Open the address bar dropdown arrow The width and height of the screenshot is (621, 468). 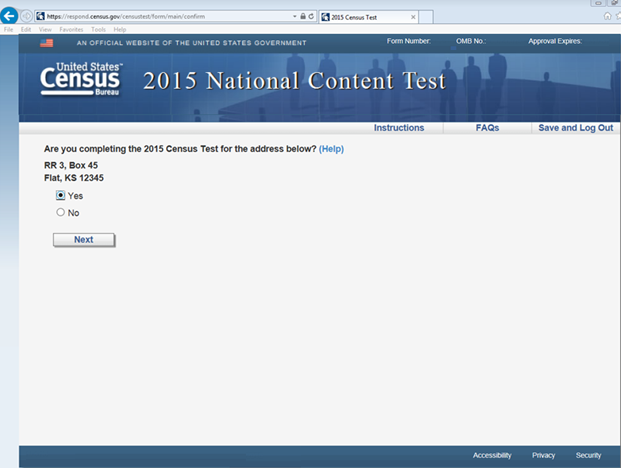(x=295, y=16)
